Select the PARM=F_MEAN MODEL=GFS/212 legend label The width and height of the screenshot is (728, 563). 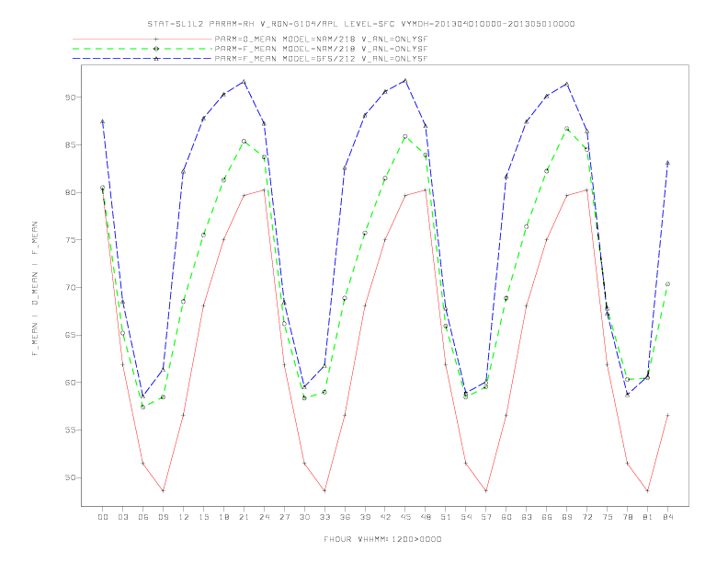coord(321,59)
